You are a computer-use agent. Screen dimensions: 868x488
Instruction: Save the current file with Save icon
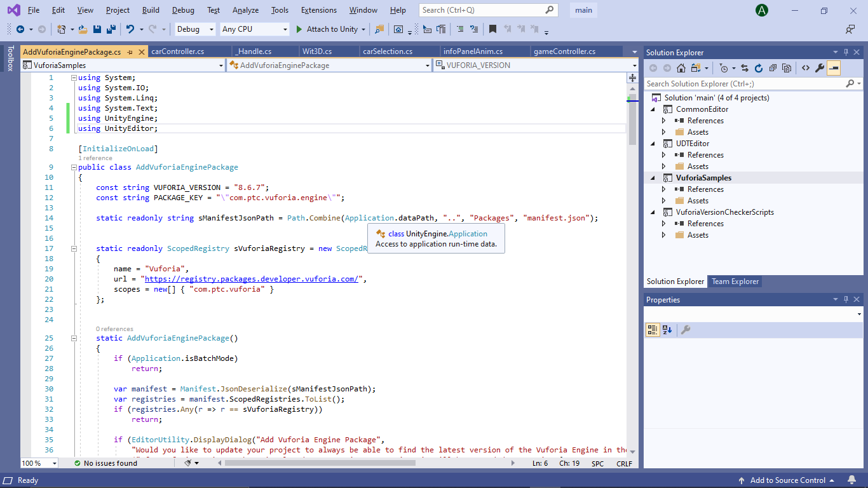point(97,29)
